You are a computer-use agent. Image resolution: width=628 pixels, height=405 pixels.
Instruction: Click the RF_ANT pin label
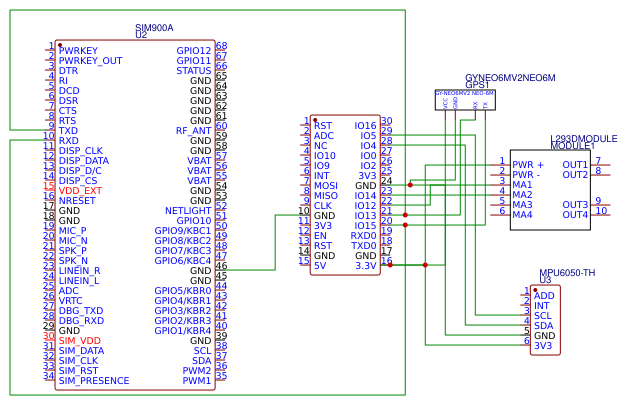193,130
